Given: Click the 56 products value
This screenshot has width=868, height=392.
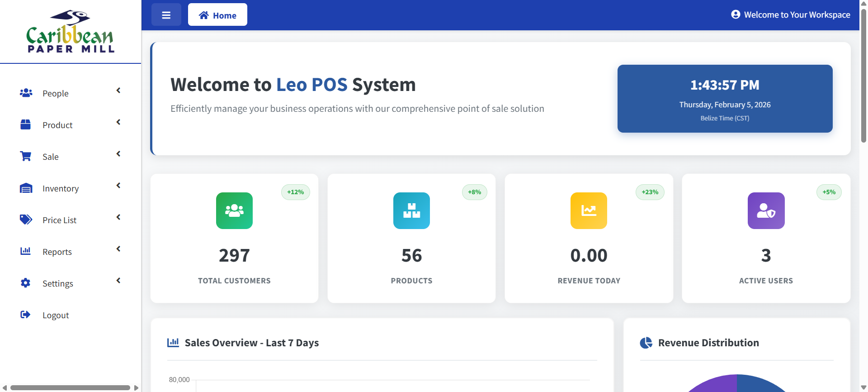Looking at the screenshot, I should coord(411,255).
